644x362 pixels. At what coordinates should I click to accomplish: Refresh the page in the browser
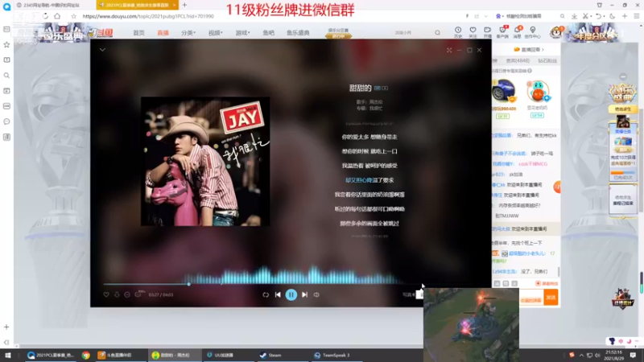tap(46, 16)
